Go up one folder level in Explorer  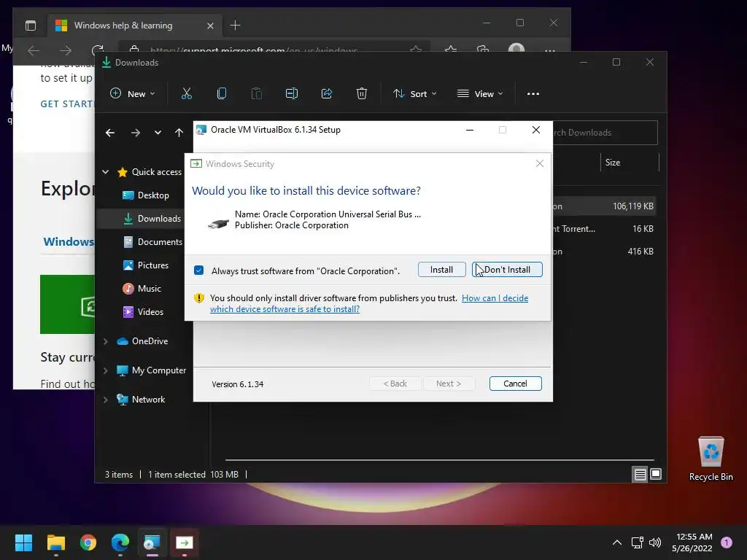(x=179, y=133)
